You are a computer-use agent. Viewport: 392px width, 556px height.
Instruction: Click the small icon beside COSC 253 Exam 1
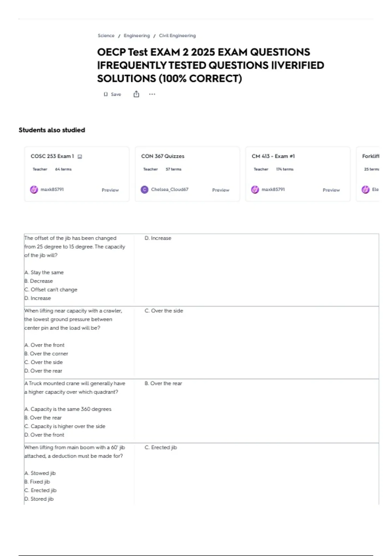pyautogui.click(x=80, y=156)
